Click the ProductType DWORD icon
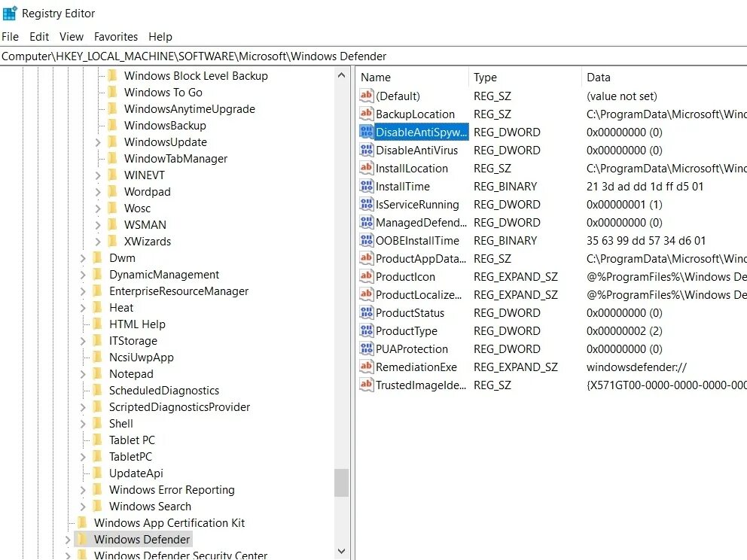 coord(367,331)
